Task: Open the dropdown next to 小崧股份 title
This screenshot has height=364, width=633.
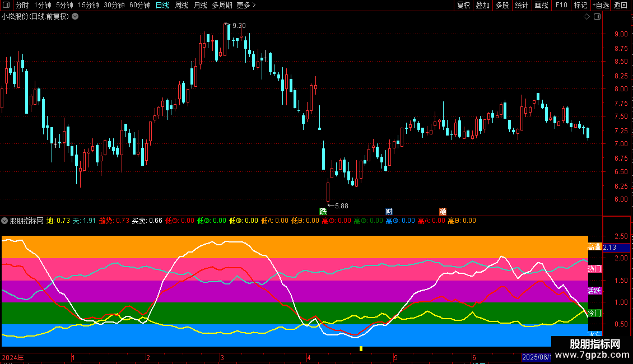Action: pos(75,17)
